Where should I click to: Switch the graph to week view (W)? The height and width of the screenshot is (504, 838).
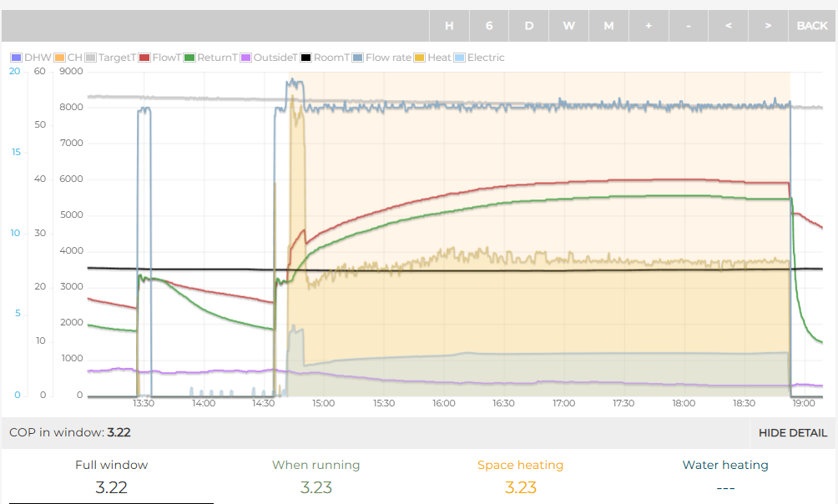[x=568, y=26]
